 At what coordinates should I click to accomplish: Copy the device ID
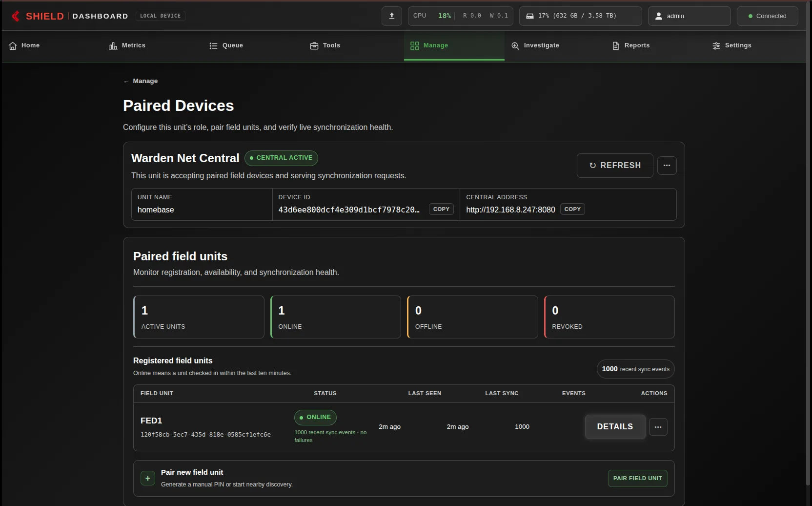coord(441,209)
